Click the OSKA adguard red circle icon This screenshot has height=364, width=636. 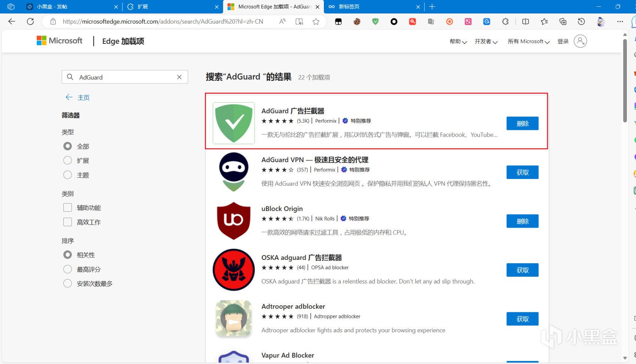234,270
